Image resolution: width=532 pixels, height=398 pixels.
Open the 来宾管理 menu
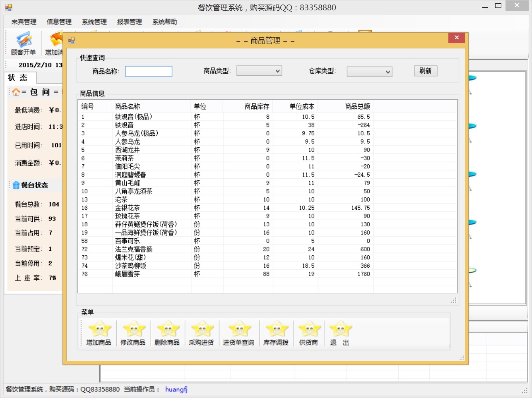(24, 22)
